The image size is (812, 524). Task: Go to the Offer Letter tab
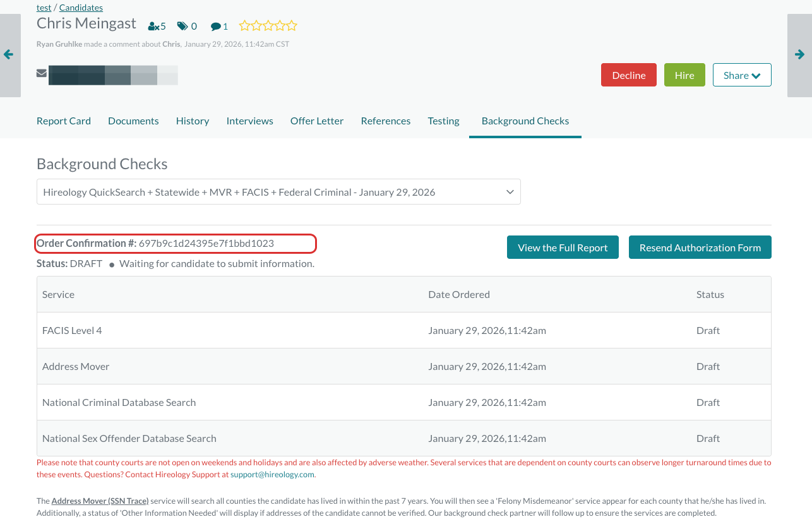click(317, 121)
